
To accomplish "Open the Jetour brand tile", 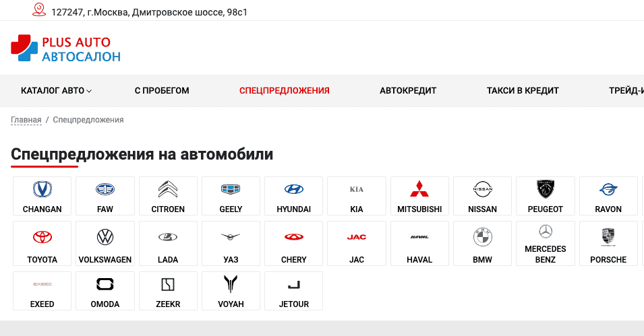I will [x=294, y=291].
